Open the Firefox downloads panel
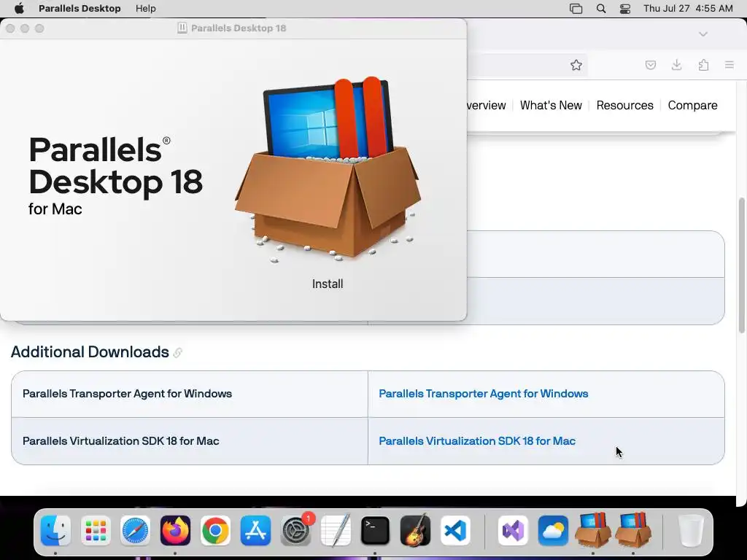The width and height of the screenshot is (747, 560). coord(676,65)
